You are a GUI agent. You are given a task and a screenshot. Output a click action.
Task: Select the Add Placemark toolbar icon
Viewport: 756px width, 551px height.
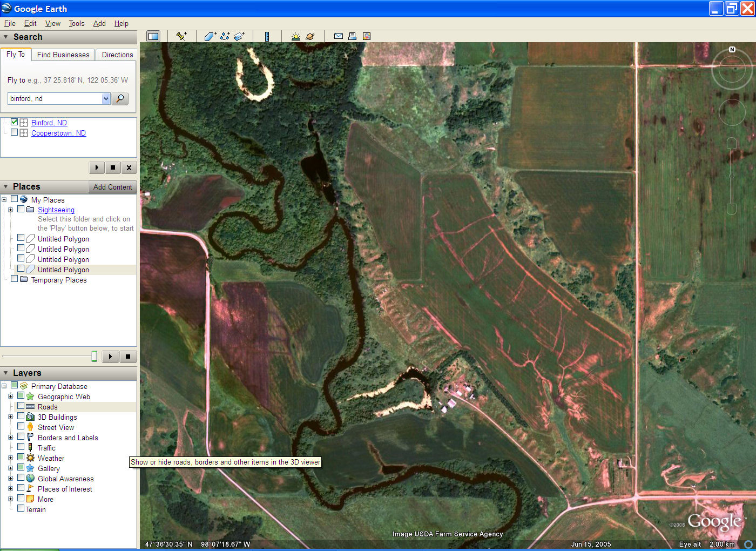point(181,36)
